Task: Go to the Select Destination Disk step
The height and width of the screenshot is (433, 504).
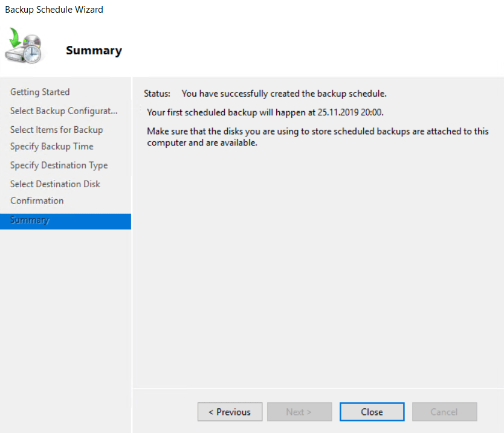Action: (x=55, y=184)
